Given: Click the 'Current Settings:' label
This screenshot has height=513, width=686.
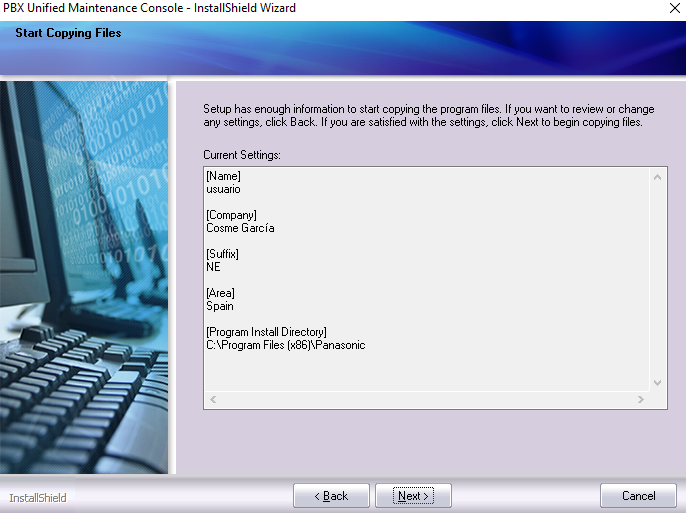Looking at the screenshot, I should click(x=242, y=155).
